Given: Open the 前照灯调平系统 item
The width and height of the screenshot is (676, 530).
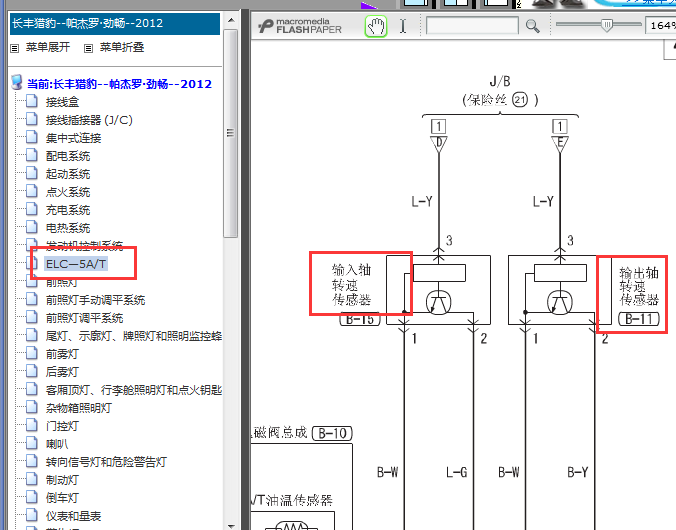Looking at the screenshot, I should click(84, 318).
